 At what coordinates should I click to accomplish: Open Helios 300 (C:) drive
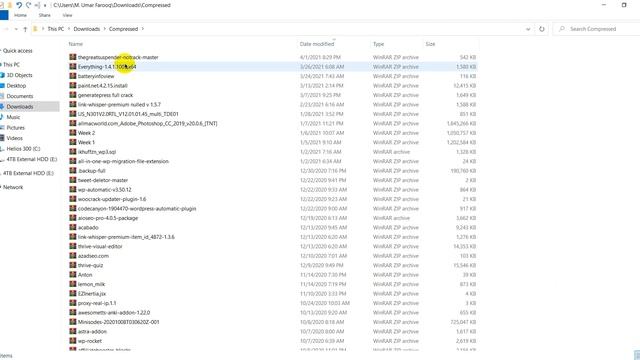click(x=23, y=149)
